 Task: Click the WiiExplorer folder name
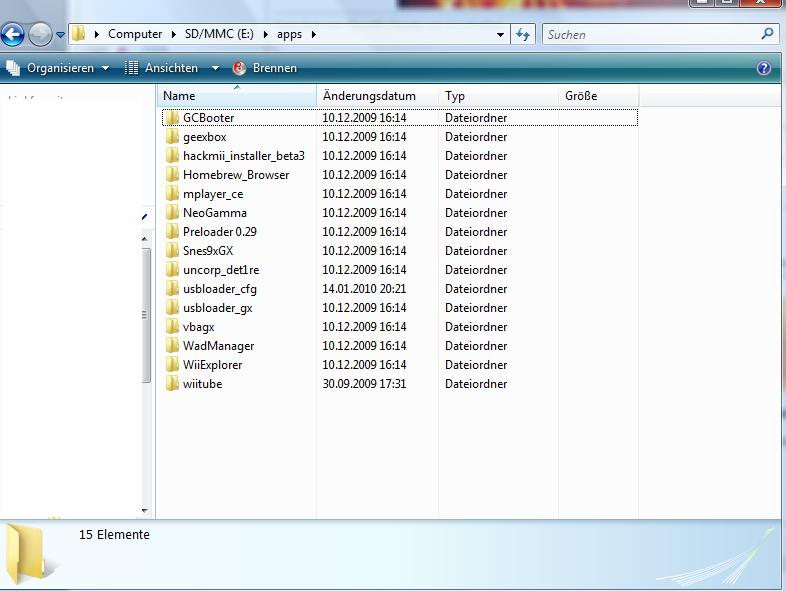(213, 365)
